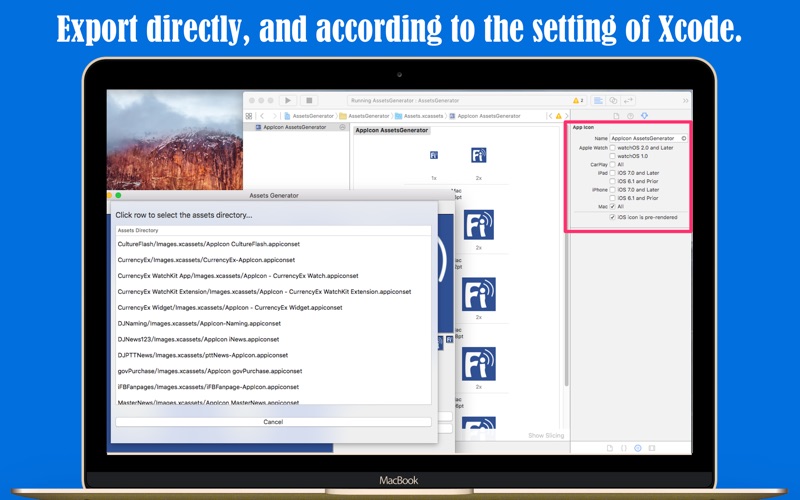The height and width of the screenshot is (500, 800).
Task: Enable watchOS 1.0 checkbox
Action: [613, 156]
